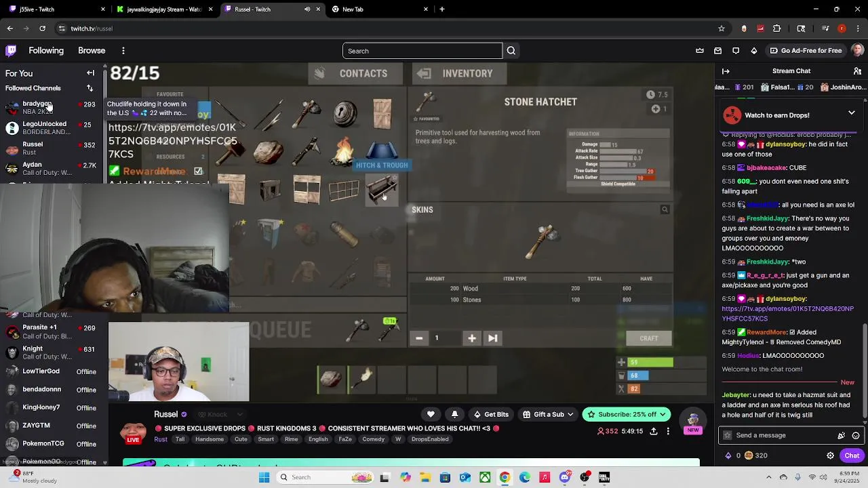The width and height of the screenshot is (868, 488).
Task: Open Windows Start menu
Action: pyautogui.click(x=264, y=477)
